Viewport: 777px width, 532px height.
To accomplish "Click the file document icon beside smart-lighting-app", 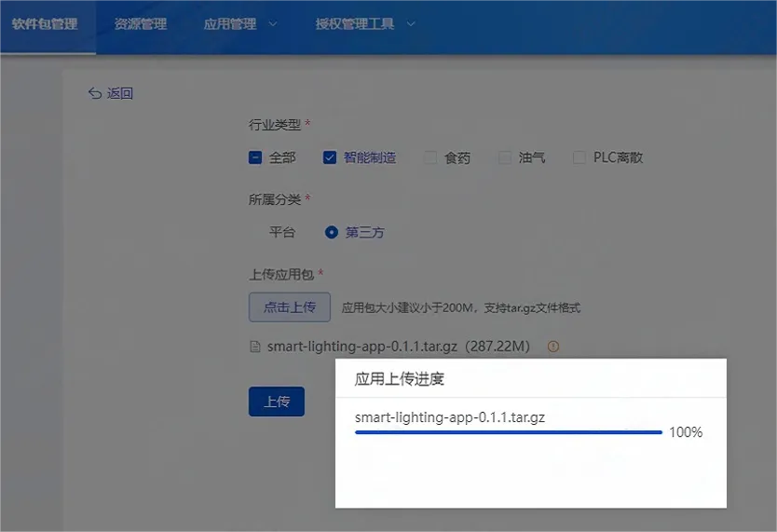I will tap(255, 347).
